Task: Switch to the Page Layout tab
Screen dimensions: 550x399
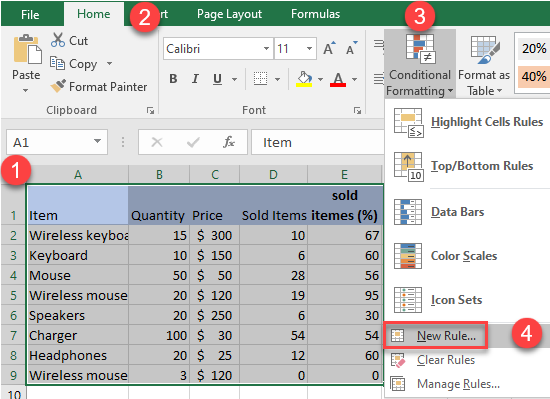Action: (x=229, y=14)
